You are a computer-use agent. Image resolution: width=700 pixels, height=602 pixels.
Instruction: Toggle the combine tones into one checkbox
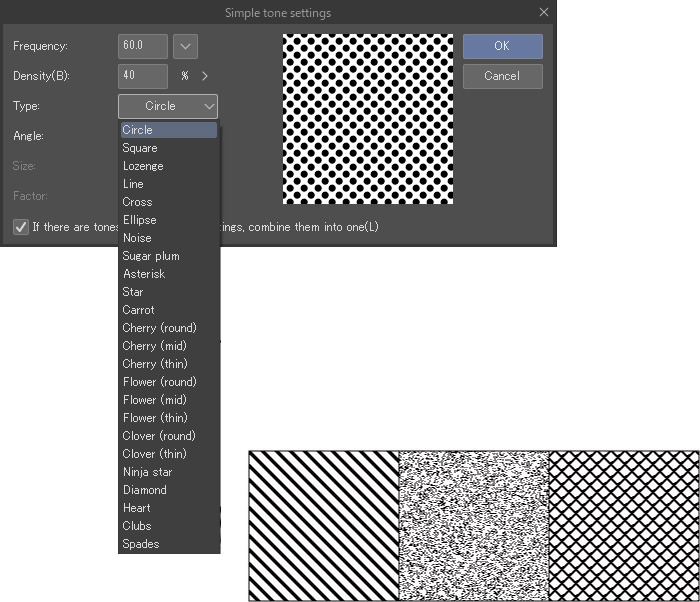(21, 227)
